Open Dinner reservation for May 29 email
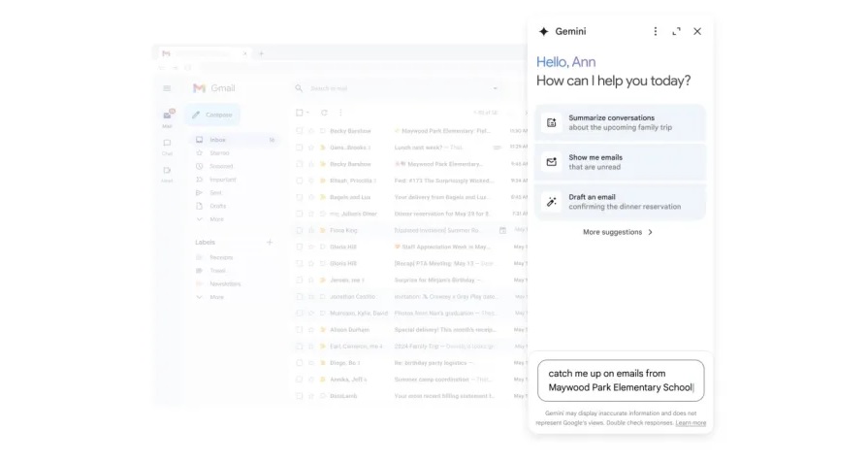This screenshot has height=463, width=868. click(x=409, y=214)
